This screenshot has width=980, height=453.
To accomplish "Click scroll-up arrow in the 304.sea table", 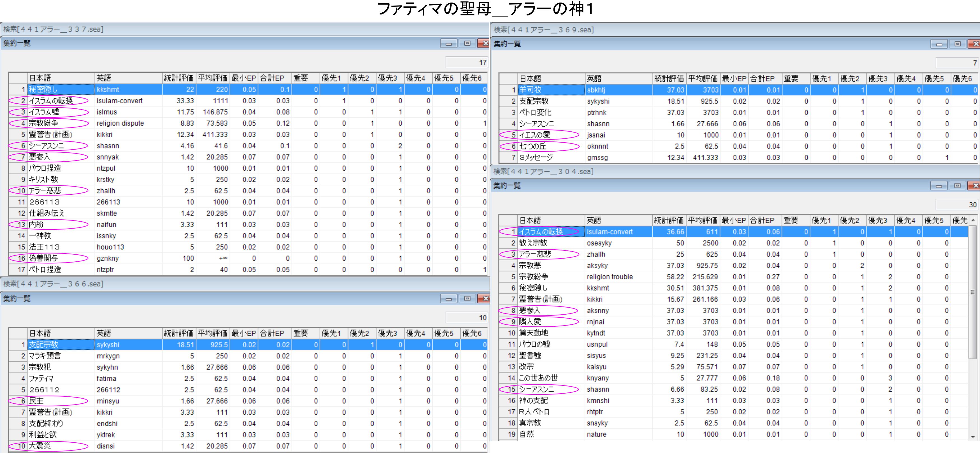I will tap(973, 220).
